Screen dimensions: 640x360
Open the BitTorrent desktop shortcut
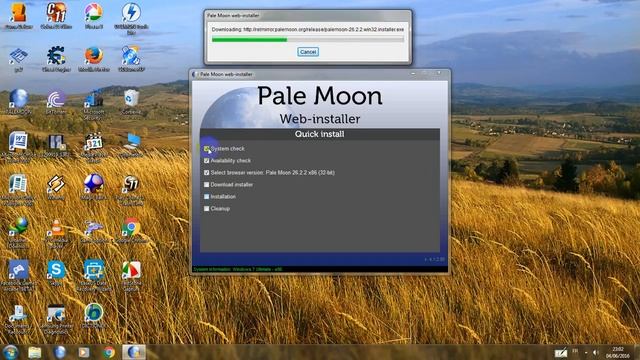[56, 102]
